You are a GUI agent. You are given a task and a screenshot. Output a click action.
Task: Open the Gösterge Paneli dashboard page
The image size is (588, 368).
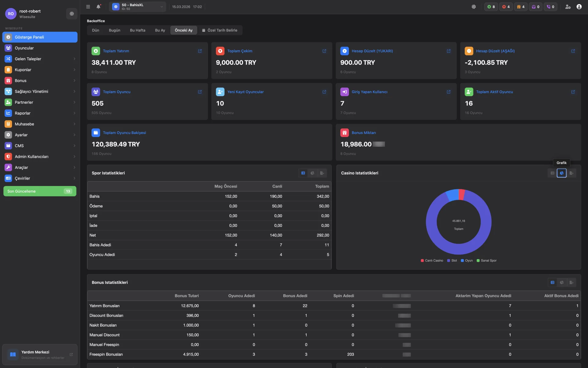[x=40, y=37]
